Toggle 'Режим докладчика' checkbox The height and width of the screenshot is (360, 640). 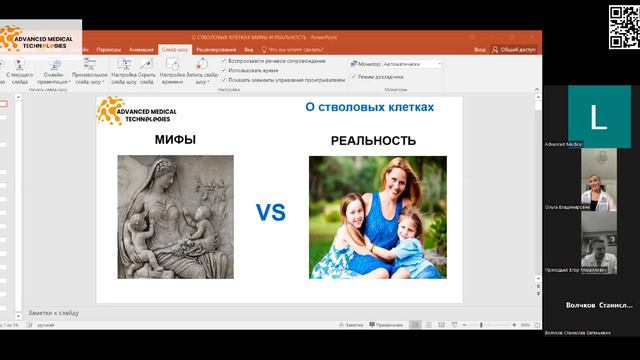click(x=354, y=77)
